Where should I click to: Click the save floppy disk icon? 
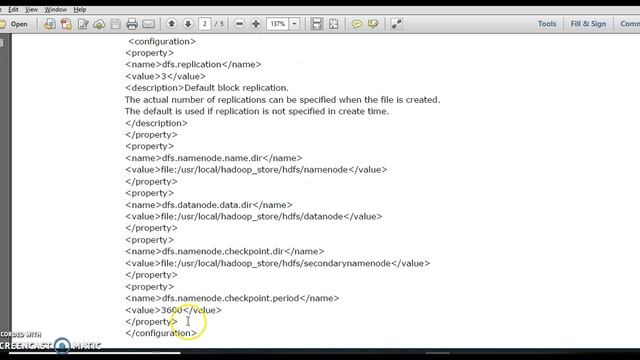click(116, 24)
